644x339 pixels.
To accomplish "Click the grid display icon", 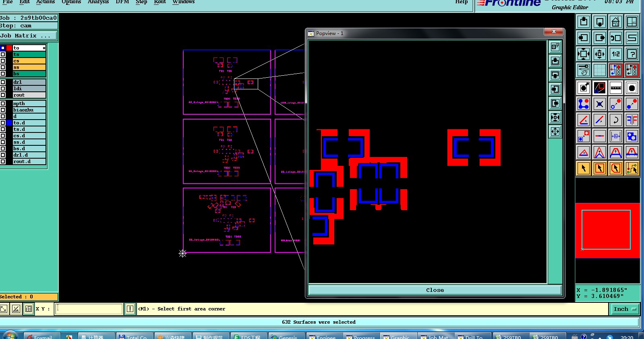I will [600, 70].
